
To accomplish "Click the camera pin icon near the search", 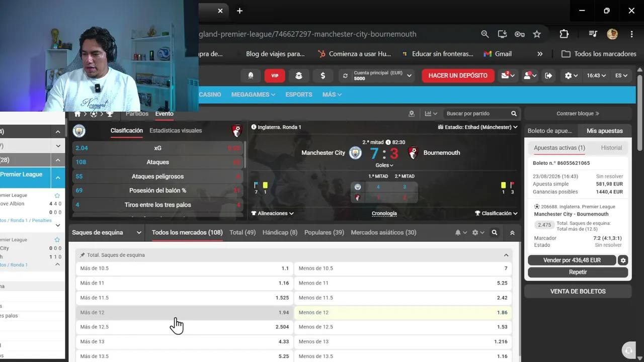I will click(412, 114).
